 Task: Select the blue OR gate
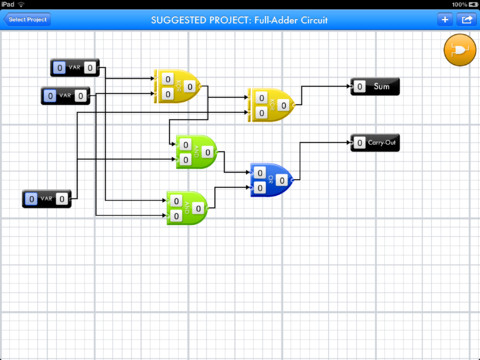point(272,180)
